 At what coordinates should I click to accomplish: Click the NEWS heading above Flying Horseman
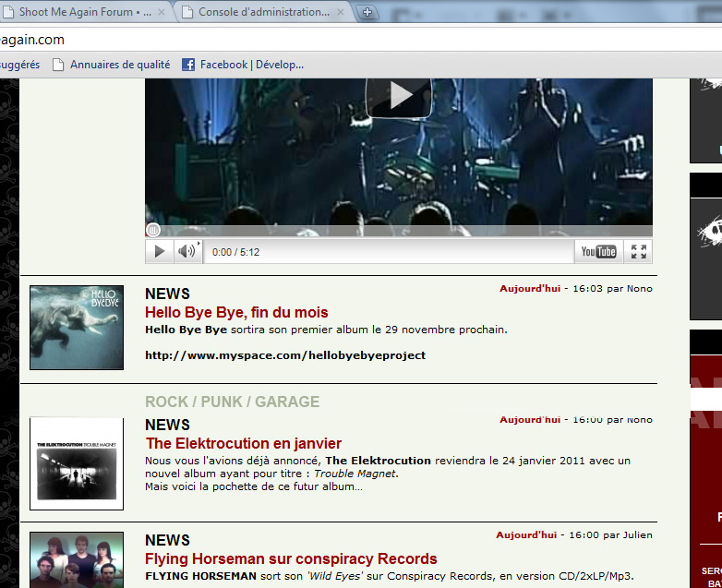coord(168,540)
